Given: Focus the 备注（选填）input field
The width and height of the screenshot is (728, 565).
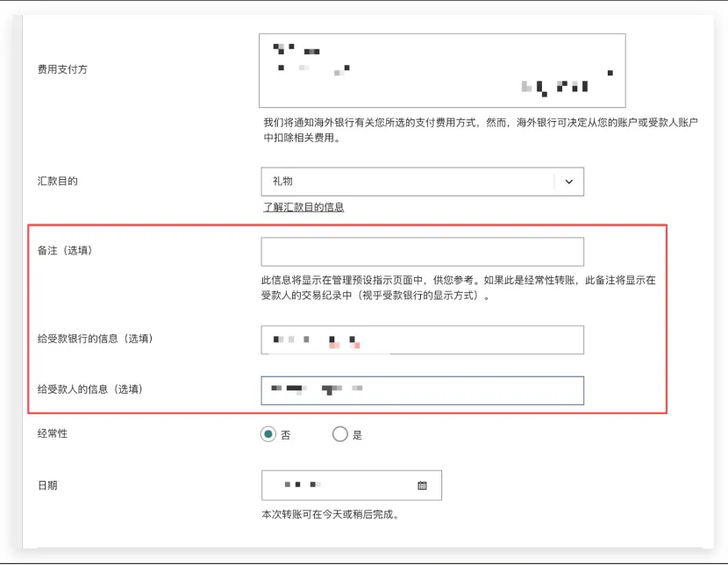Looking at the screenshot, I should tap(423, 252).
